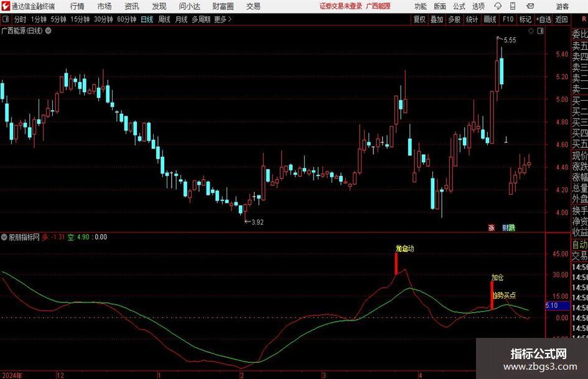The height and width of the screenshot is (379, 588).
Task: Open the 多周期 multi-period view
Action: (x=201, y=19)
